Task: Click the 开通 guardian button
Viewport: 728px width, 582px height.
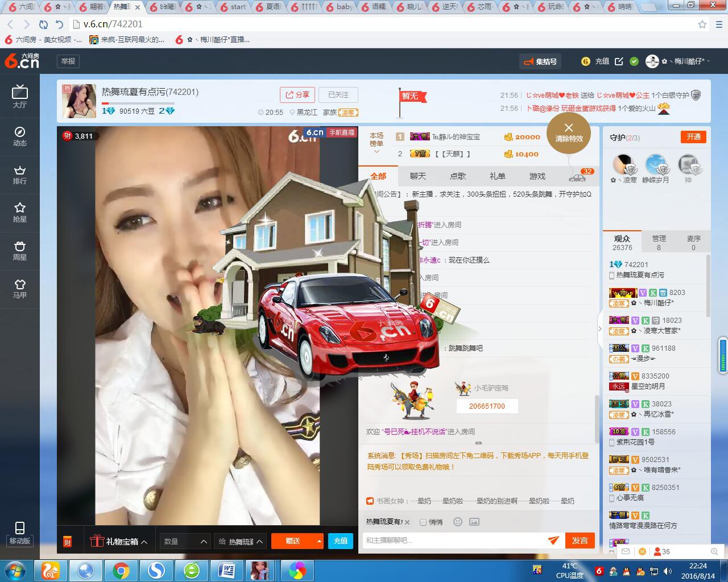Action: click(693, 137)
